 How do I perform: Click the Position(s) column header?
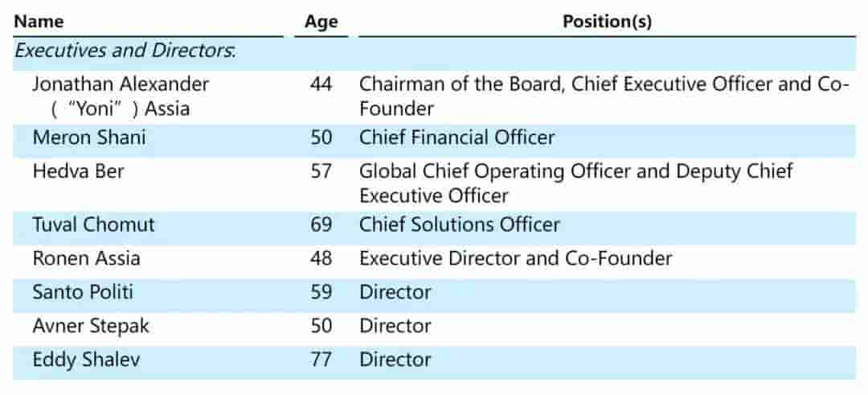point(607,22)
